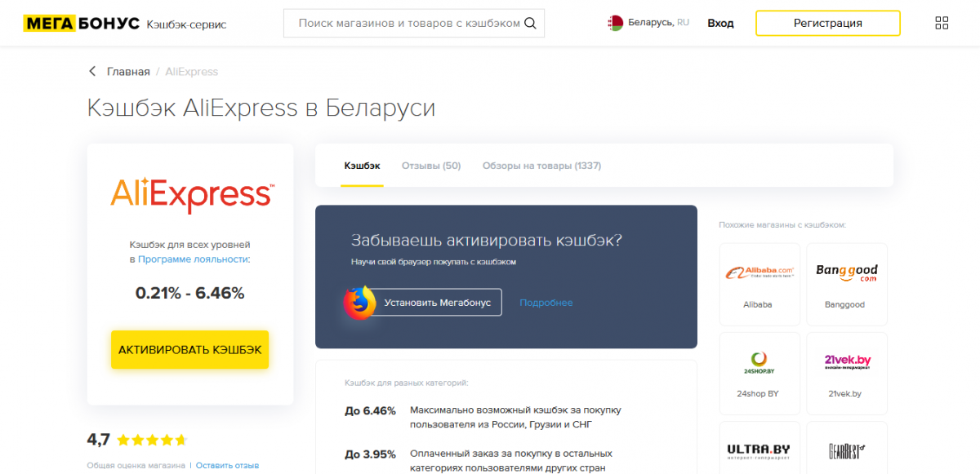Click the back arrow in breadcrumbs
Screen dimensions: 980x474
[92, 72]
